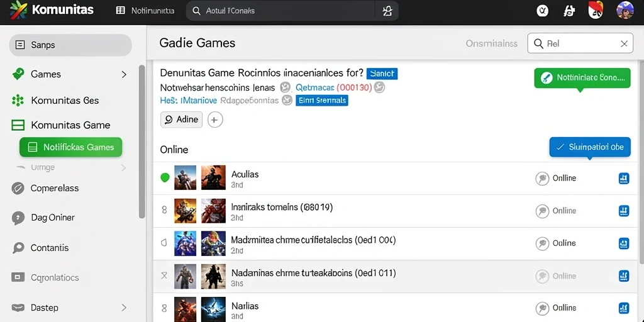Click the round plus add button

pyautogui.click(x=215, y=120)
